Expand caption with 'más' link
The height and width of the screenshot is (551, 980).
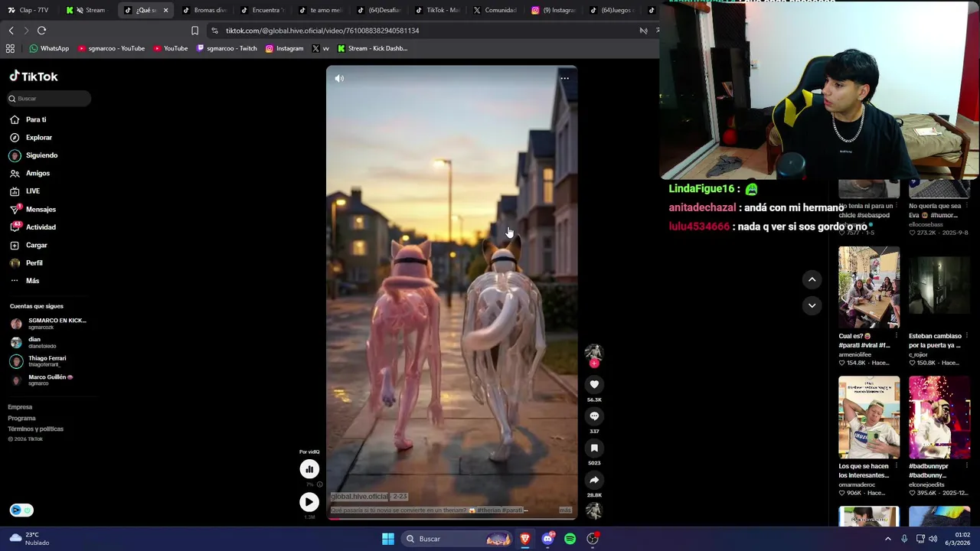[x=565, y=510]
